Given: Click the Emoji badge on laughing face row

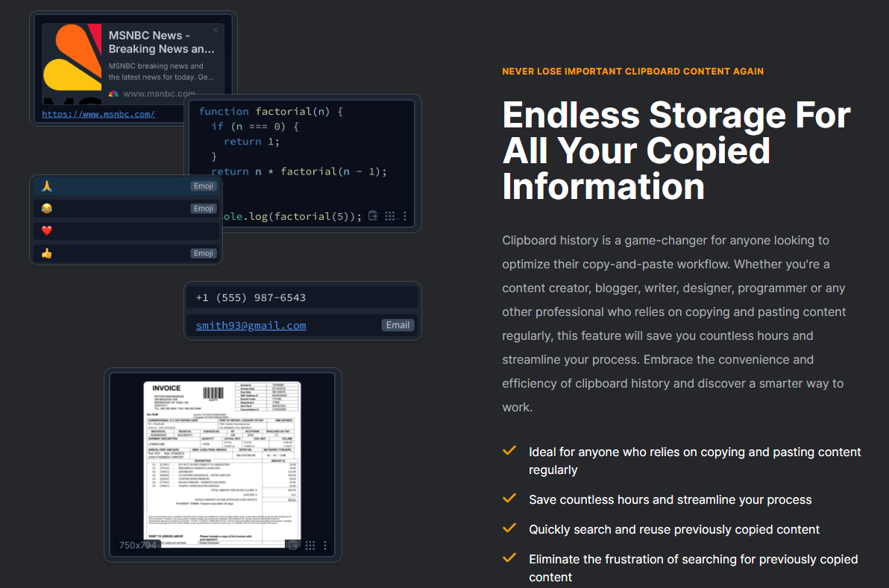Looking at the screenshot, I should click(203, 209).
